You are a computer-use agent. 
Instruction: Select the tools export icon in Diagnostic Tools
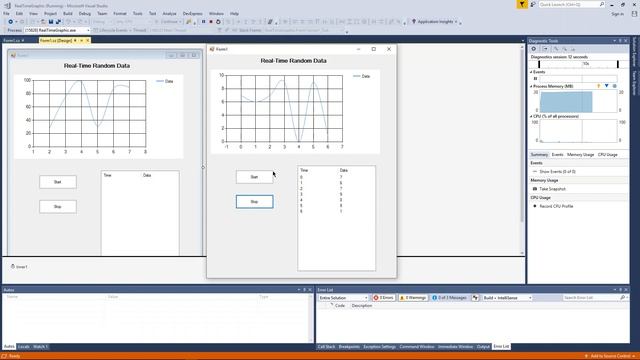point(545,49)
